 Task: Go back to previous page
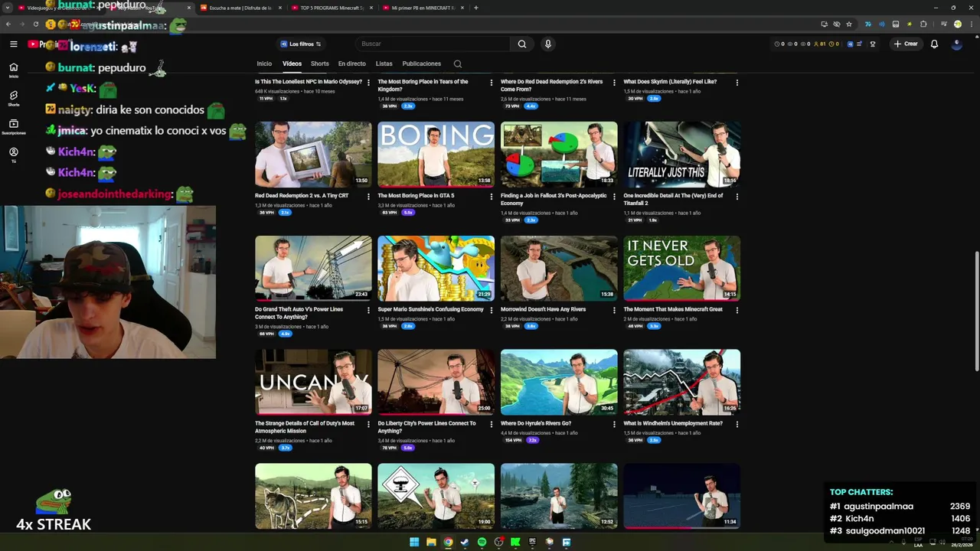(8, 24)
